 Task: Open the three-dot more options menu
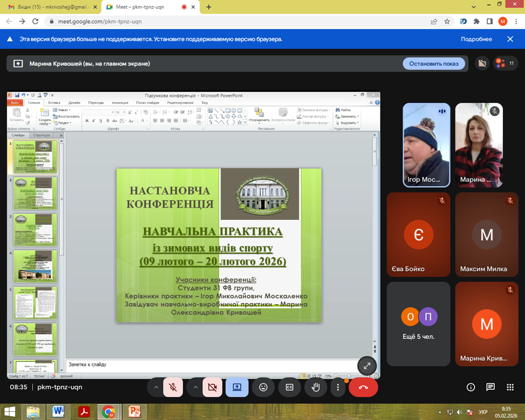point(338,387)
